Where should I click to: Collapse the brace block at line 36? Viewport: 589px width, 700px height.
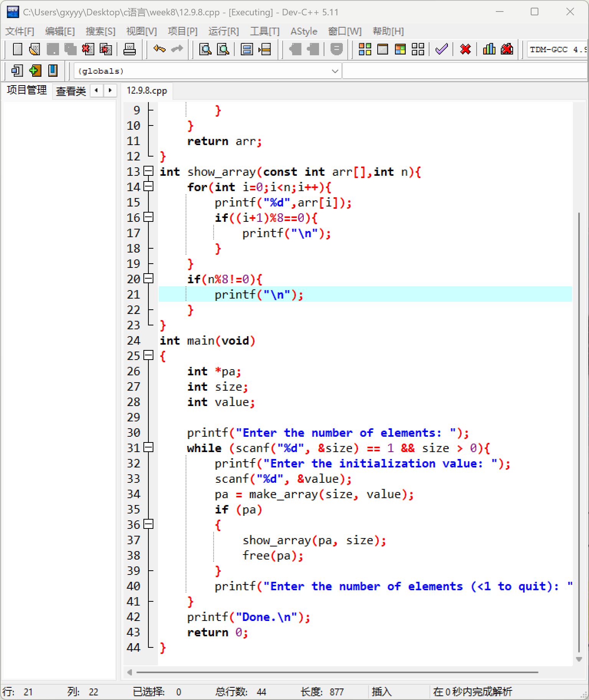[x=148, y=524]
